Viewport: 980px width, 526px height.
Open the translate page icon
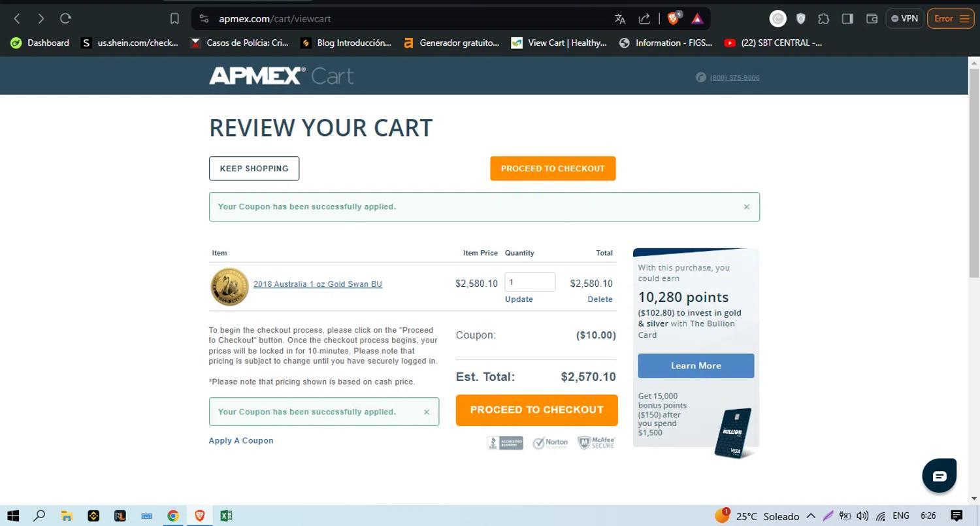pos(620,18)
